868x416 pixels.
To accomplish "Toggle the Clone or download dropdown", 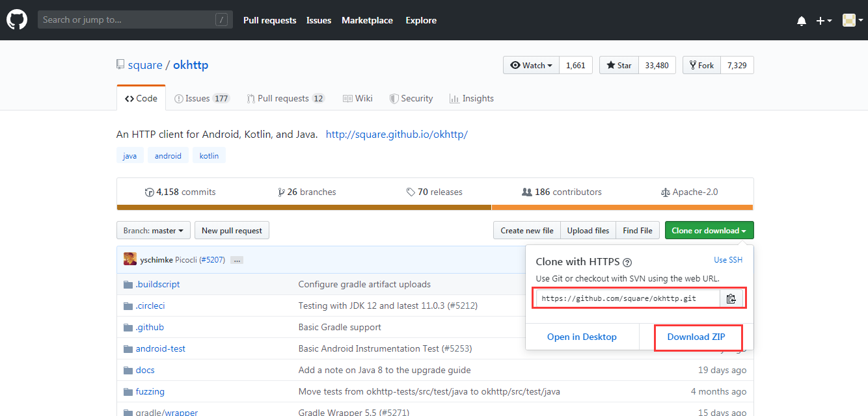I will 709,230.
